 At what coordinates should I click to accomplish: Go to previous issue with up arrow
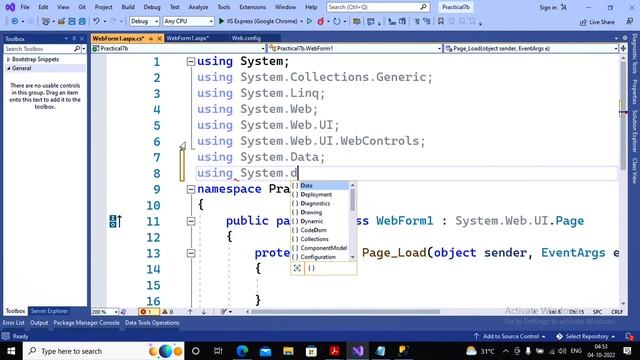pyautogui.click(x=190, y=311)
